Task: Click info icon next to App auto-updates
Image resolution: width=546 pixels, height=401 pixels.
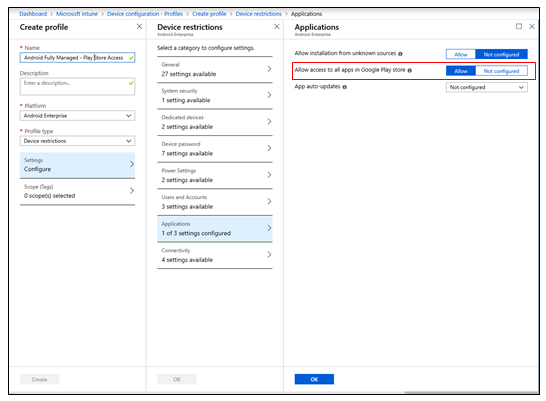Action: [344, 87]
